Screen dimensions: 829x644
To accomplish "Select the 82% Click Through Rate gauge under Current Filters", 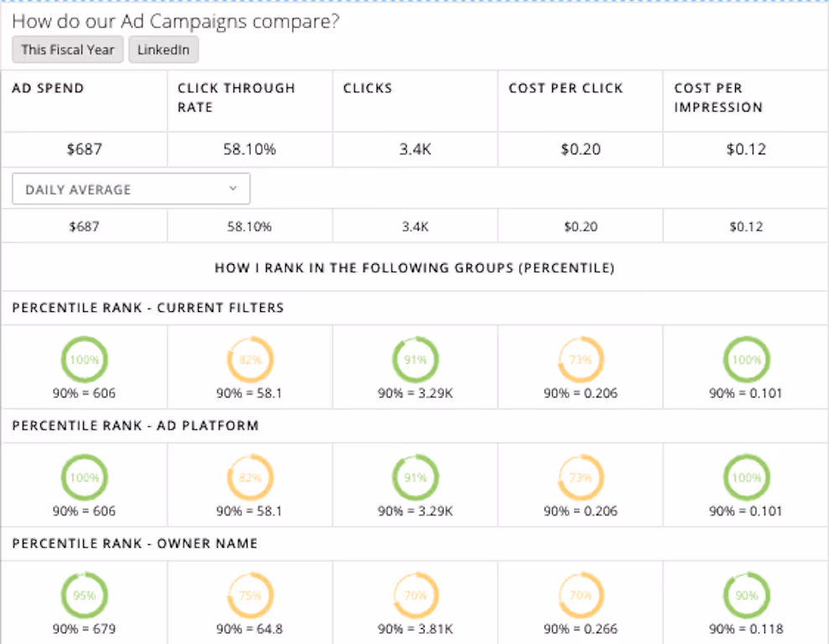I will 249,359.
